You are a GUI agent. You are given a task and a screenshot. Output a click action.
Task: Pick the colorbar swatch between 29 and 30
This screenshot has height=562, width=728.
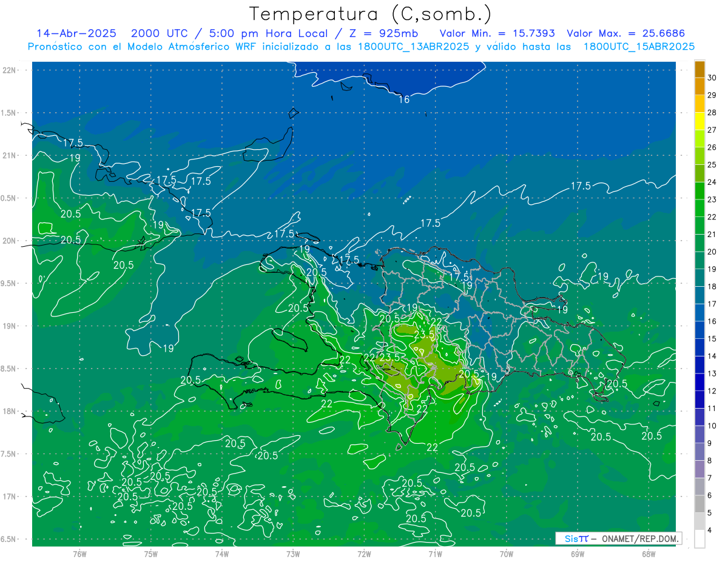tap(700, 87)
